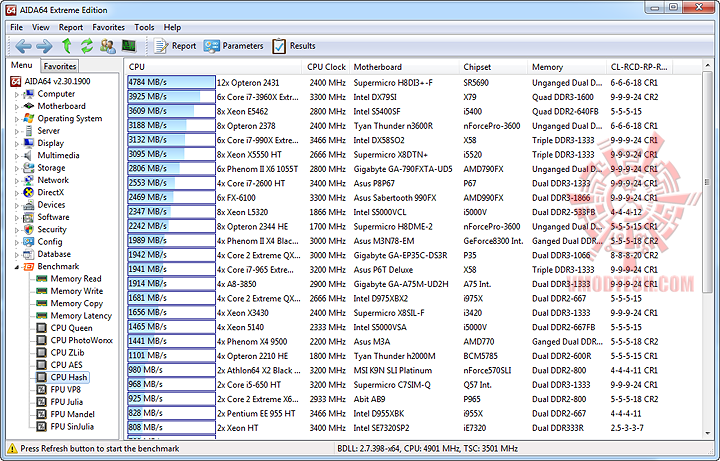Expand the Multimedia tree node

17,156
